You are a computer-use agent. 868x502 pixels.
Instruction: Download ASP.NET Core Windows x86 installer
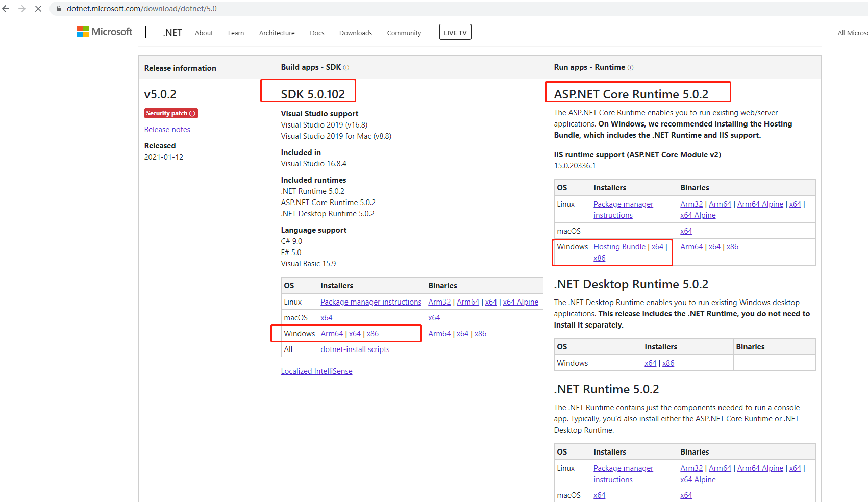coord(600,258)
